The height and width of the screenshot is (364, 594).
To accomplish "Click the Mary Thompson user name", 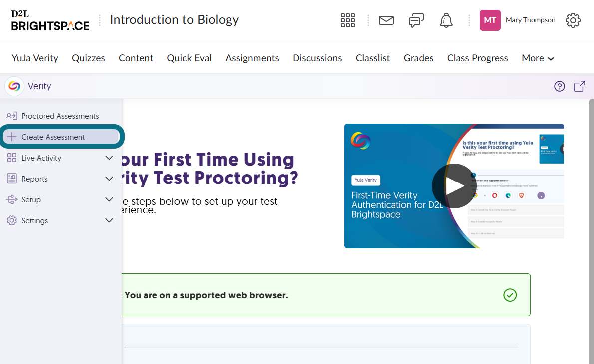I will pyautogui.click(x=530, y=20).
